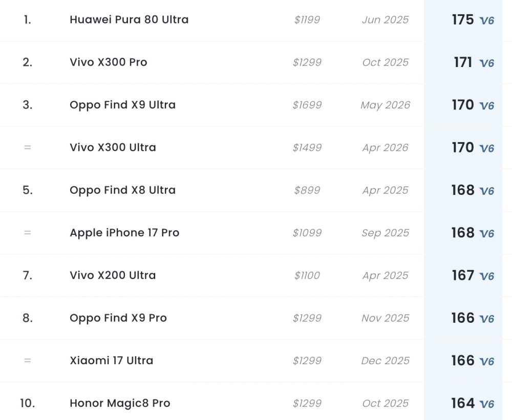The image size is (512, 420).
Task: Click V6 badge beside score 167
Action: click(x=486, y=276)
